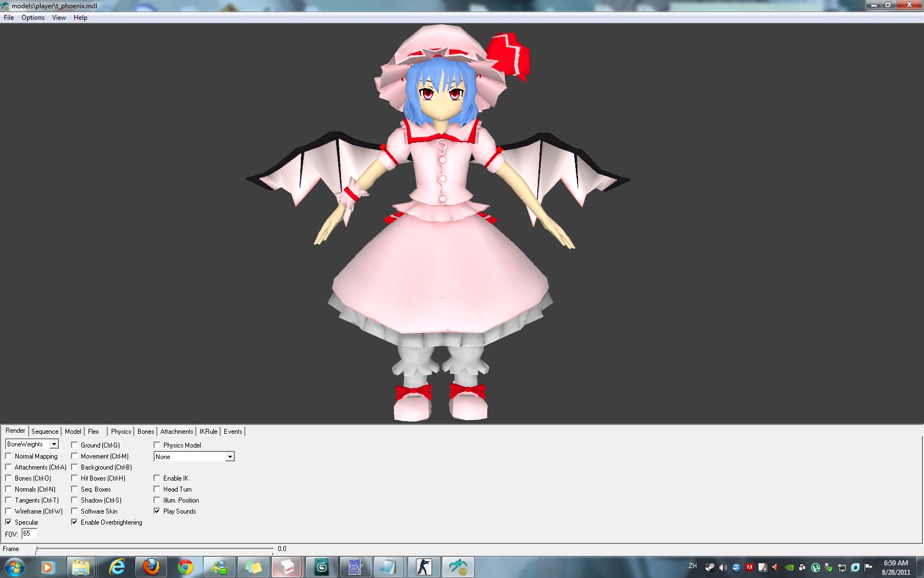
Task: Open the View menu
Action: (x=59, y=18)
